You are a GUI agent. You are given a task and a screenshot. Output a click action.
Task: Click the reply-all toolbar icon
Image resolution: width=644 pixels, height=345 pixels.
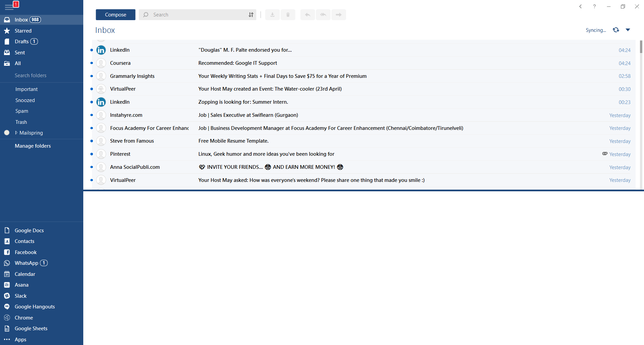point(323,15)
